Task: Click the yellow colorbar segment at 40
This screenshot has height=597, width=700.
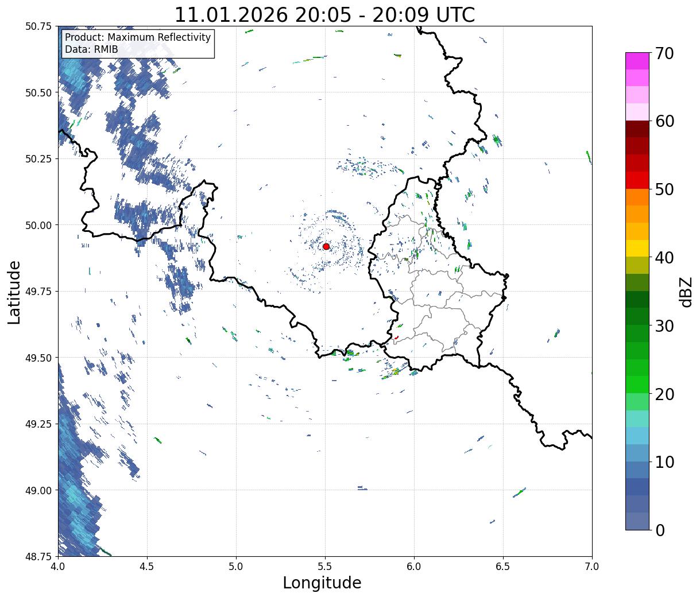Action: (x=637, y=249)
